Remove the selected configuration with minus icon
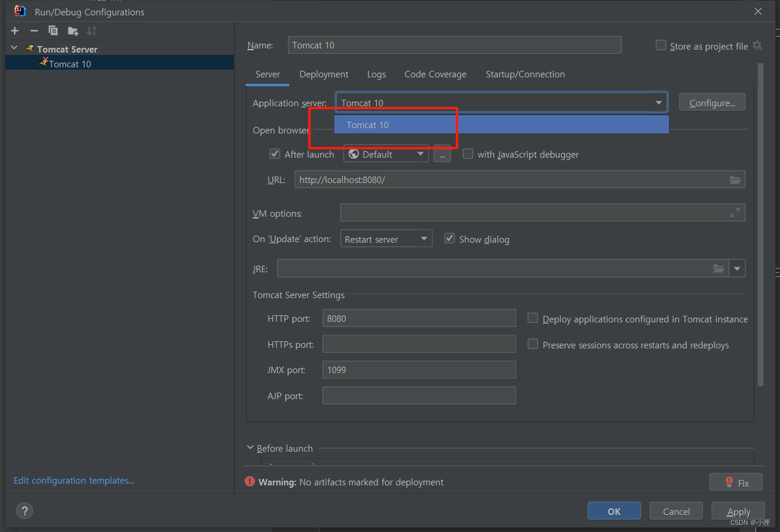780x532 pixels. (34, 31)
